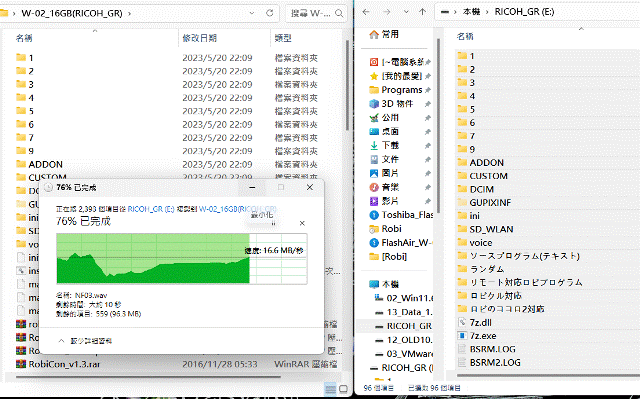This screenshot has height=399, width=640.
Task: Click the 常用 home icon in the sidebar
Action: pos(374,34)
